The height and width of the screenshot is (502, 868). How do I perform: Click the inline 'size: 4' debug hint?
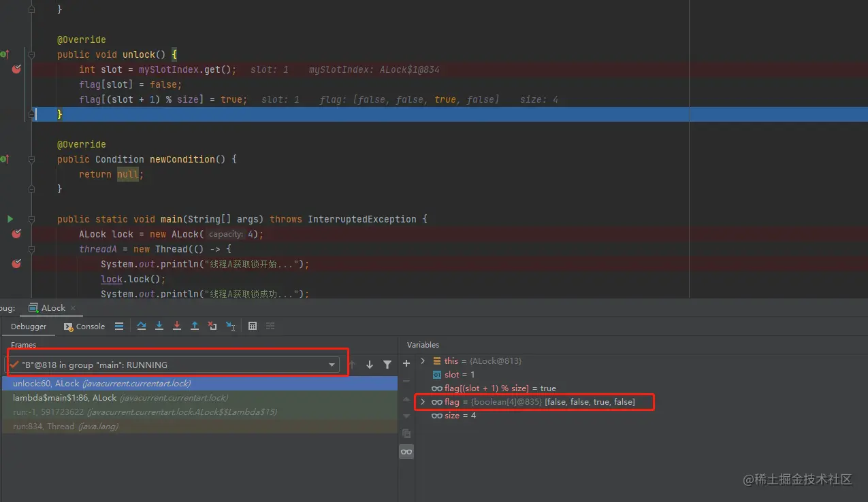[539, 99]
